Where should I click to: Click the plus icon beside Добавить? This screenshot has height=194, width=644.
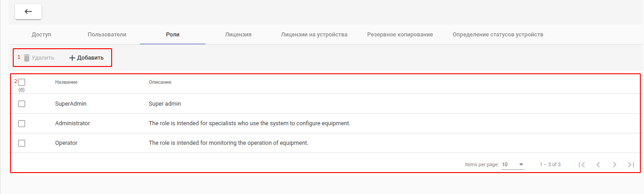point(72,58)
